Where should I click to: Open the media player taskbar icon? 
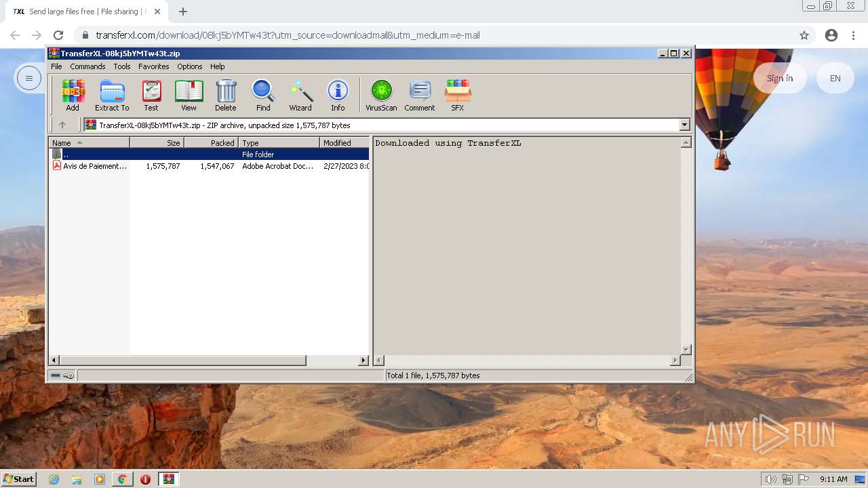(100, 479)
